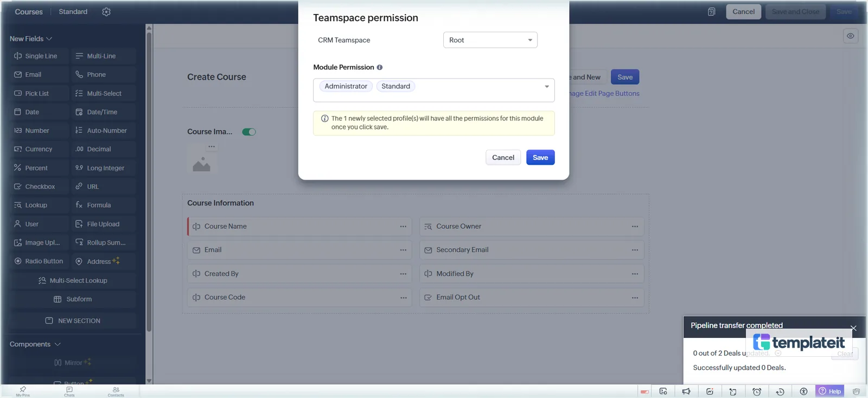
Task: Open Contacts in bottom bar
Action: (x=116, y=391)
